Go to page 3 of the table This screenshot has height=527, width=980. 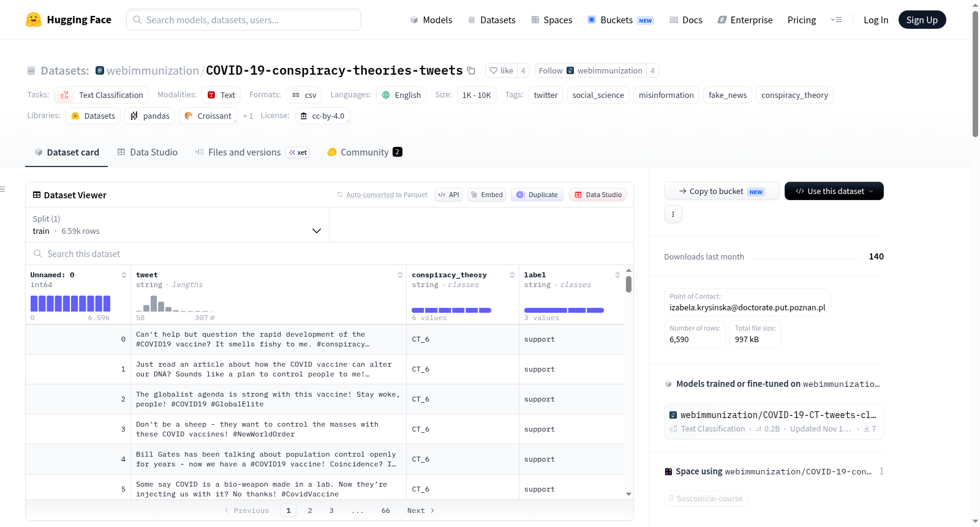[331, 510]
